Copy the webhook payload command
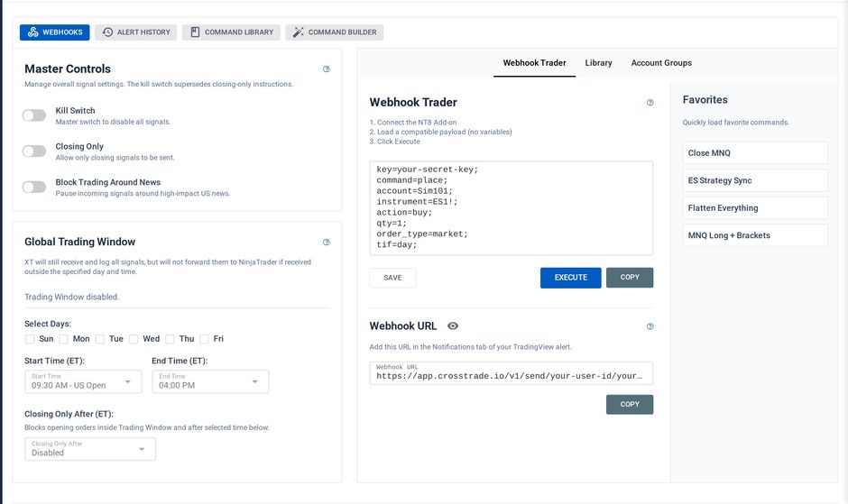 [630, 278]
